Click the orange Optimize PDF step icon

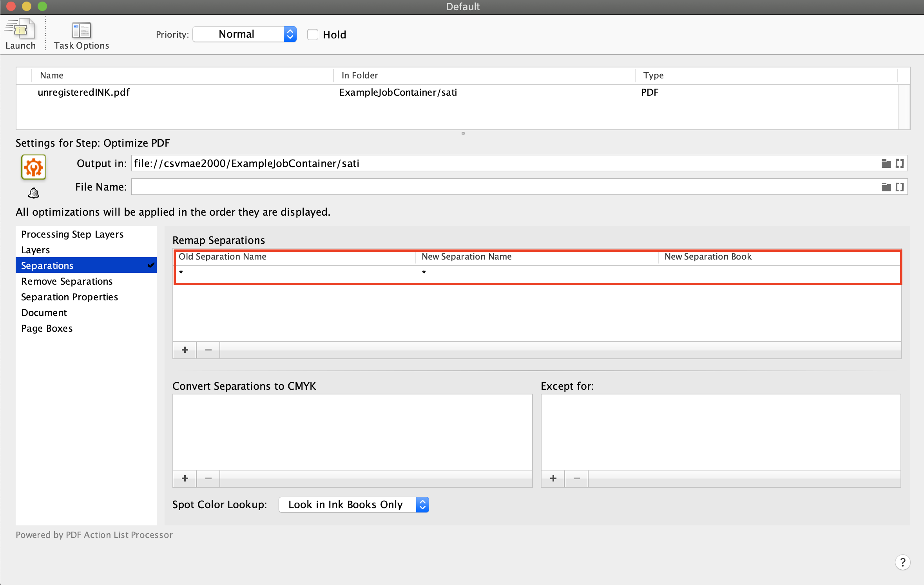pyautogui.click(x=33, y=167)
